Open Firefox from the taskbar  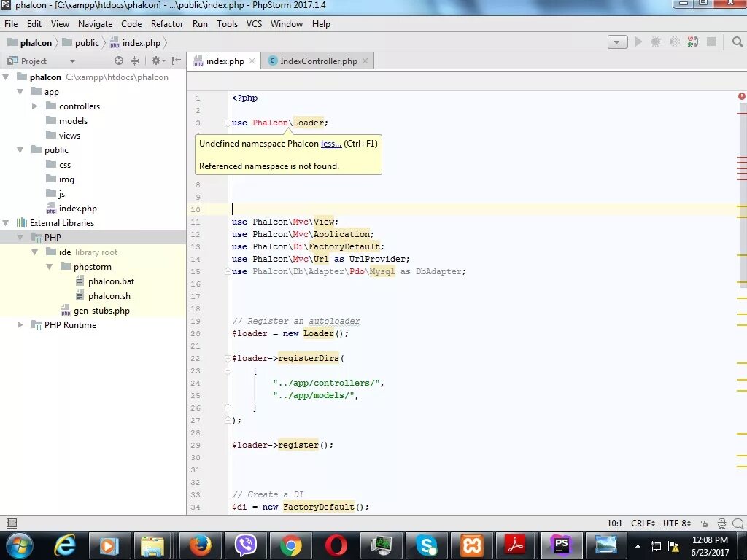pos(200,545)
